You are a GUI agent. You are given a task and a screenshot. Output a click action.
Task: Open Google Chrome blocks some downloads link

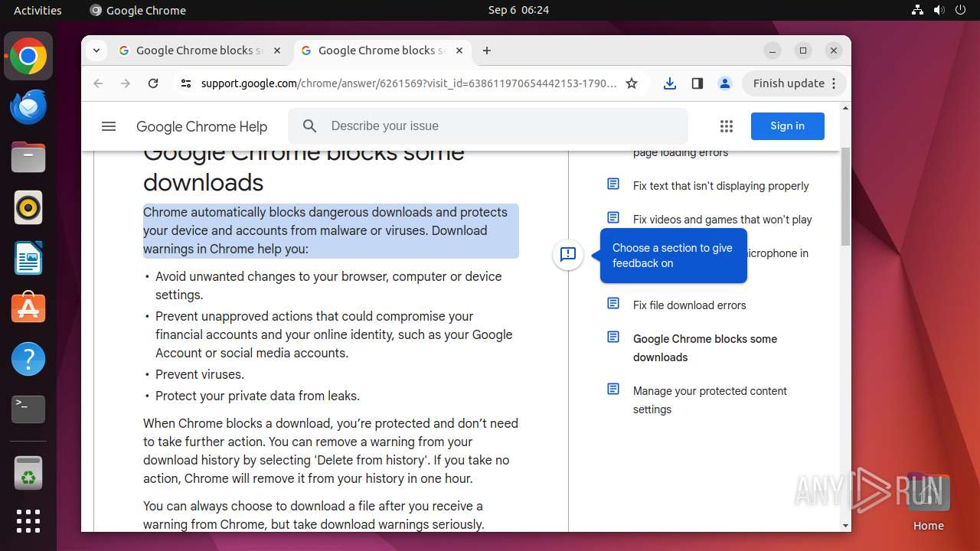pos(705,348)
